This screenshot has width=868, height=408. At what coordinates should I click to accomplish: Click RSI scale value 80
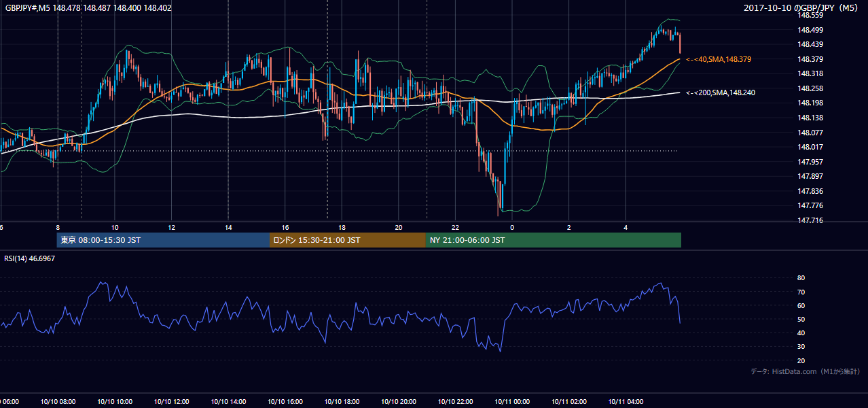(x=801, y=278)
